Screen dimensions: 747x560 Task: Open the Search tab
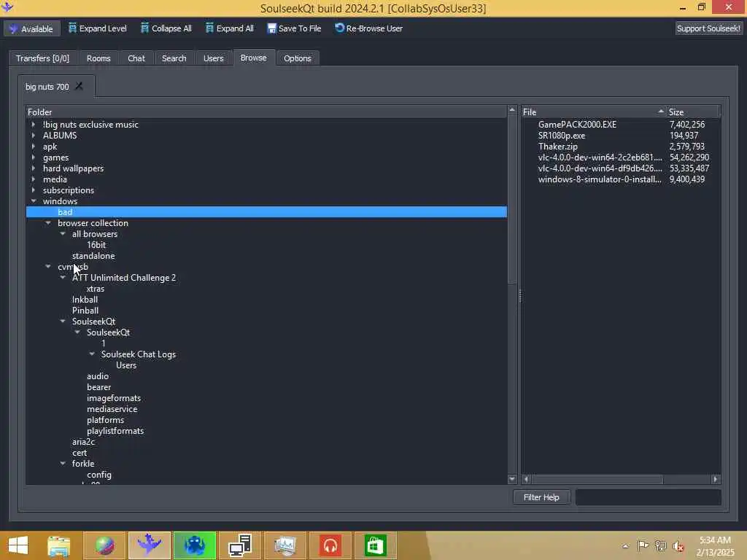click(174, 58)
